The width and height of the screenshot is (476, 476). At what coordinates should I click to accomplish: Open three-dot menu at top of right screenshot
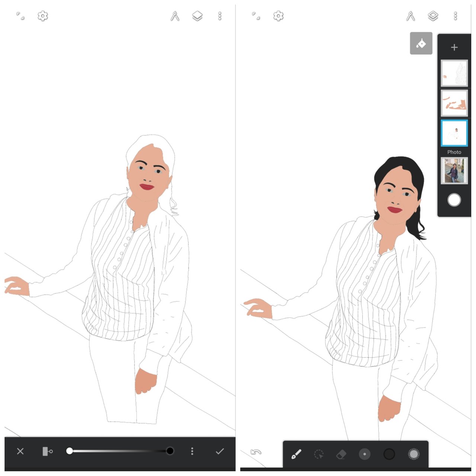click(x=455, y=16)
